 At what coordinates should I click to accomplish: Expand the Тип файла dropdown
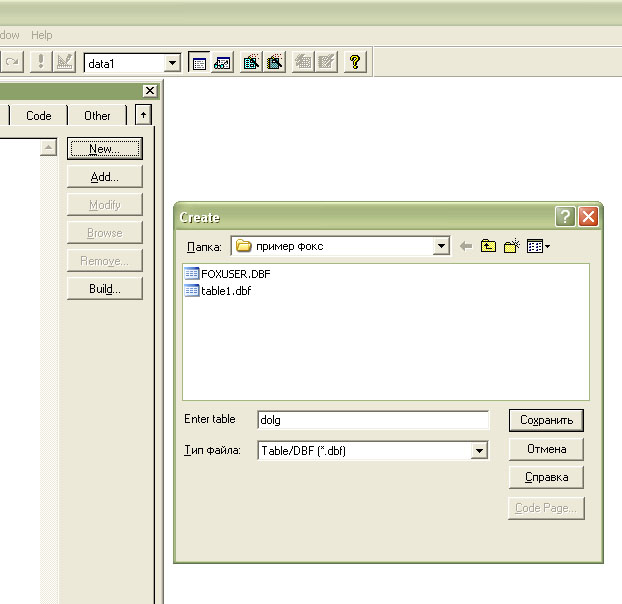pos(479,451)
